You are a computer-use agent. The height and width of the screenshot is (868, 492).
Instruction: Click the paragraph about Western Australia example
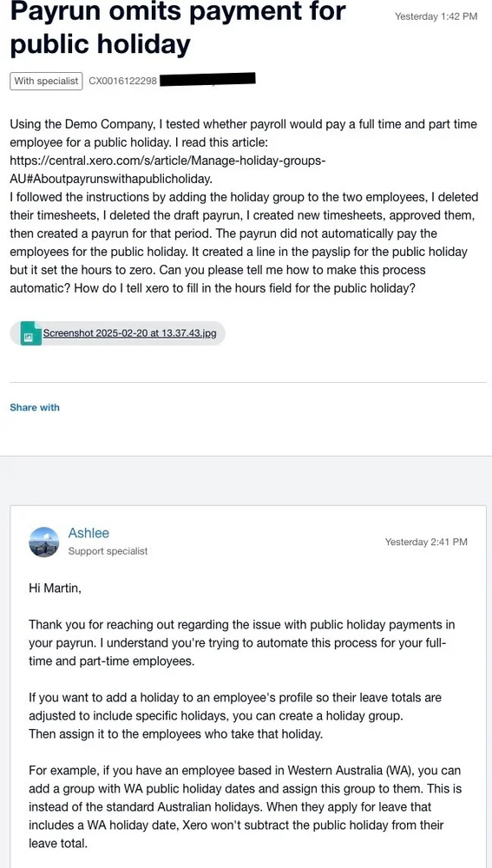click(x=246, y=807)
